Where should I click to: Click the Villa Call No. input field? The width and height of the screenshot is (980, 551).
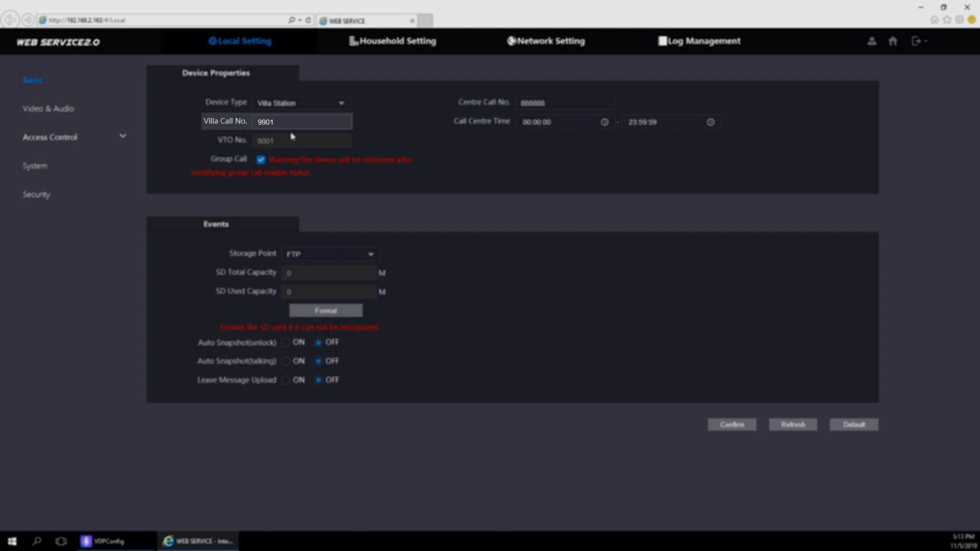tap(302, 122)
